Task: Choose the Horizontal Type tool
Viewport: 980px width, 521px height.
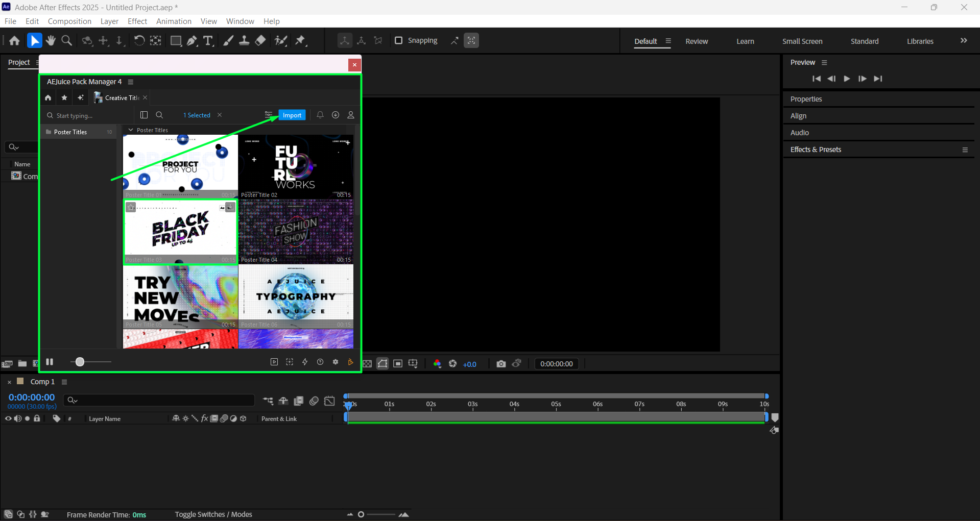Action: click(208, 41)
